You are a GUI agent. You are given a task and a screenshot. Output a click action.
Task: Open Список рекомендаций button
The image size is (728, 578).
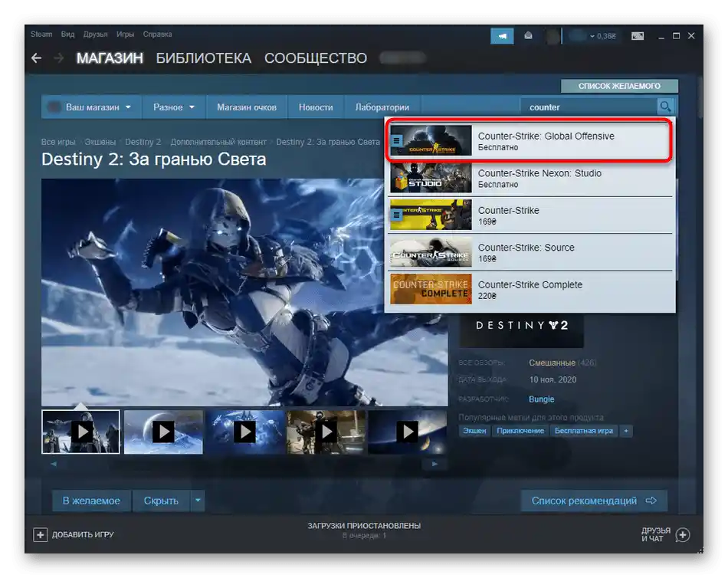pyautogui.click(x=594, y=501)
